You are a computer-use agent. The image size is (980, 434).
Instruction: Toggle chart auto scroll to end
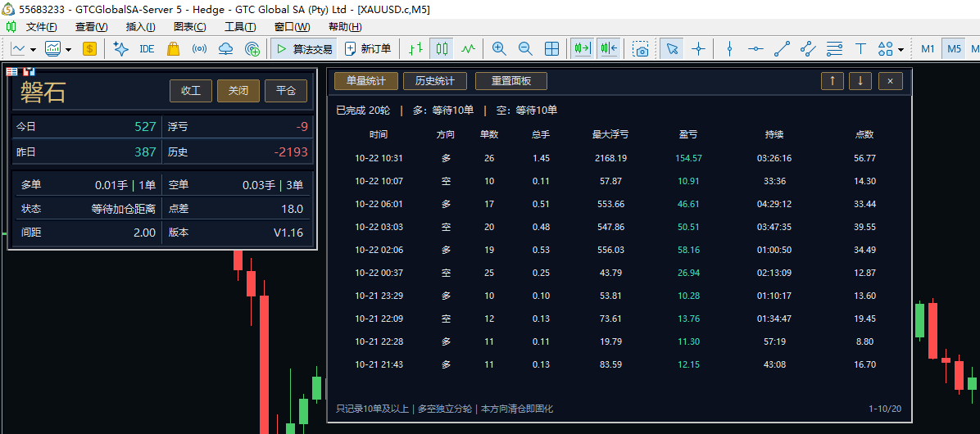click(582, 48)
